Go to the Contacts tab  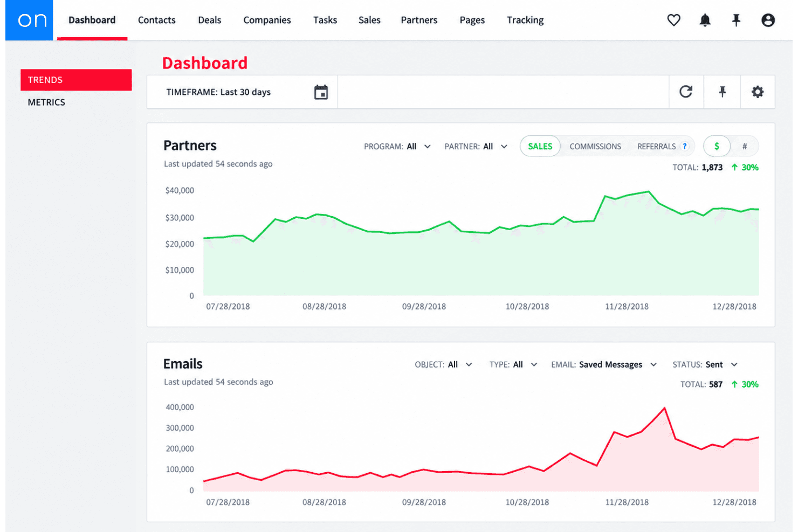[157, 20]
